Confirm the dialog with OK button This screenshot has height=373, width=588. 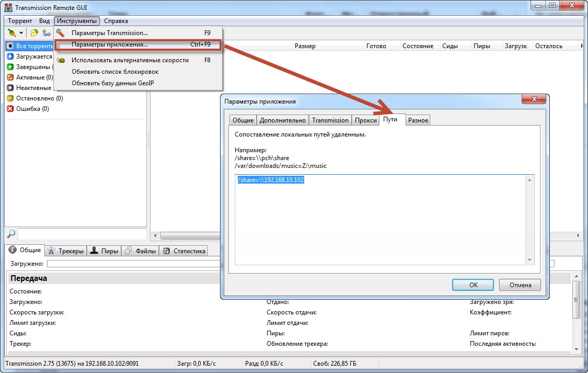473,285
